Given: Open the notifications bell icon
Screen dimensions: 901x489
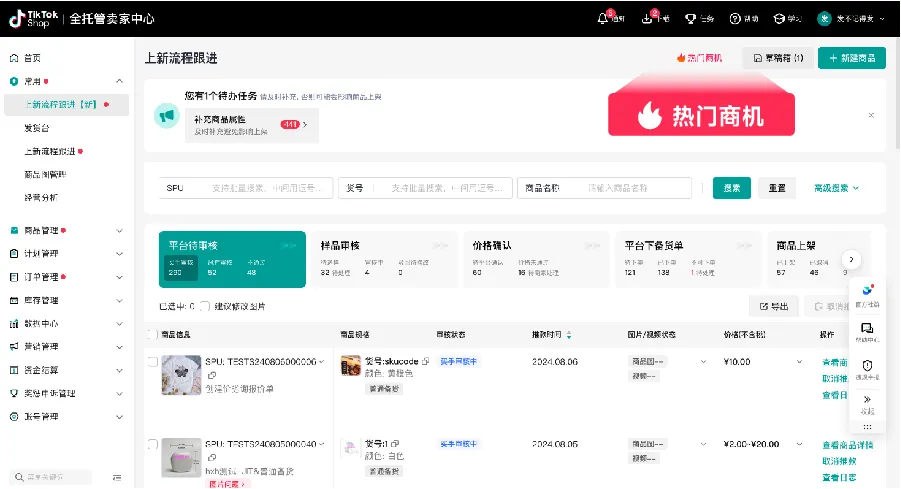Looking at the screenshot, I should coord(603,19).
